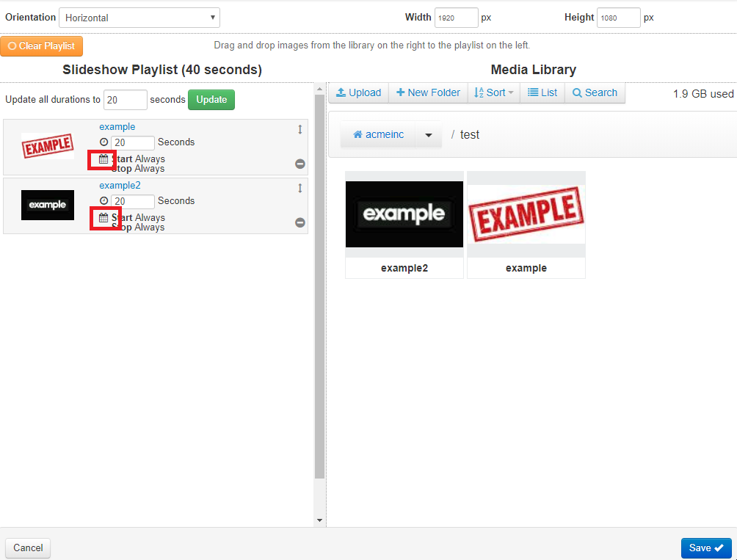Select example2 image in media library
The height and width of the screenshot is (560, 737).
point(404,214)
